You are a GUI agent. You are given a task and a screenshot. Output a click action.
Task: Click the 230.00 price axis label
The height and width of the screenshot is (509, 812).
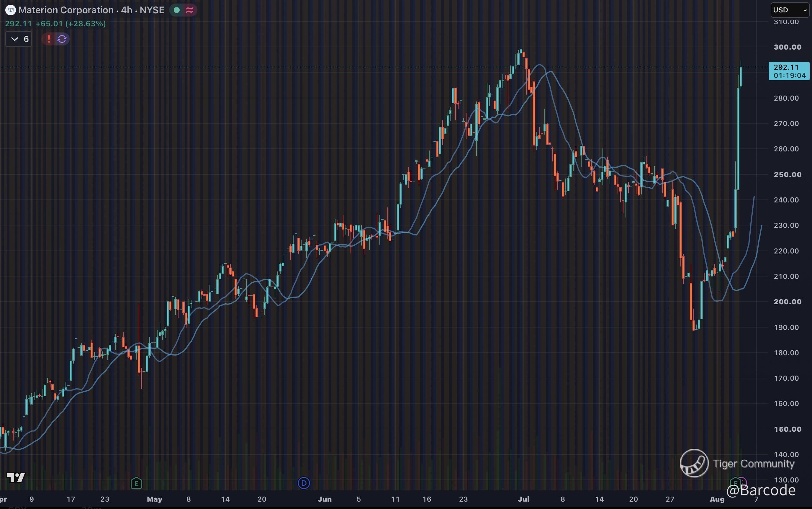click(786, 225)
